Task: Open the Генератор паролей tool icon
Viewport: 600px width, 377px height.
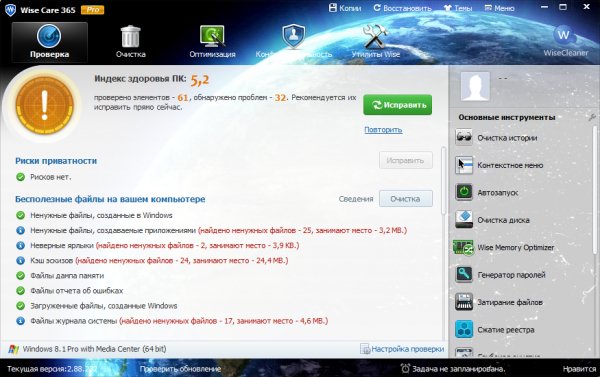Action: [x=464, y=274]
